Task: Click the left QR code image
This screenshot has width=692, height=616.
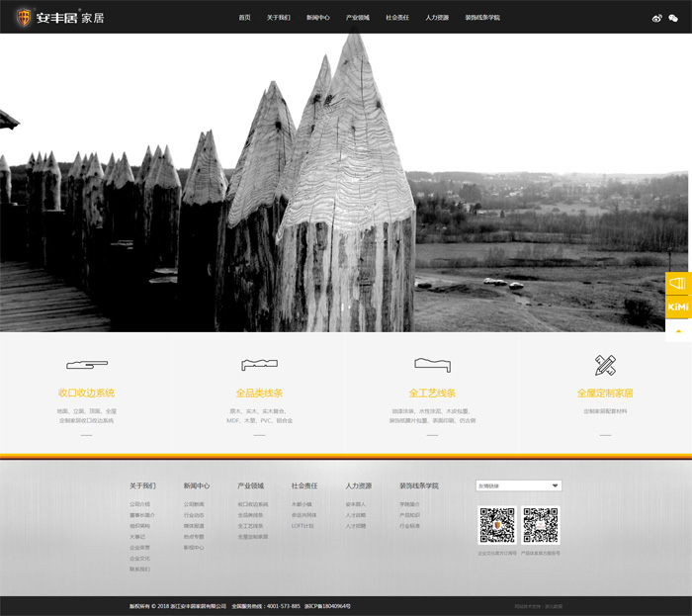Action: pyautogui.click(x=497, y=526)
